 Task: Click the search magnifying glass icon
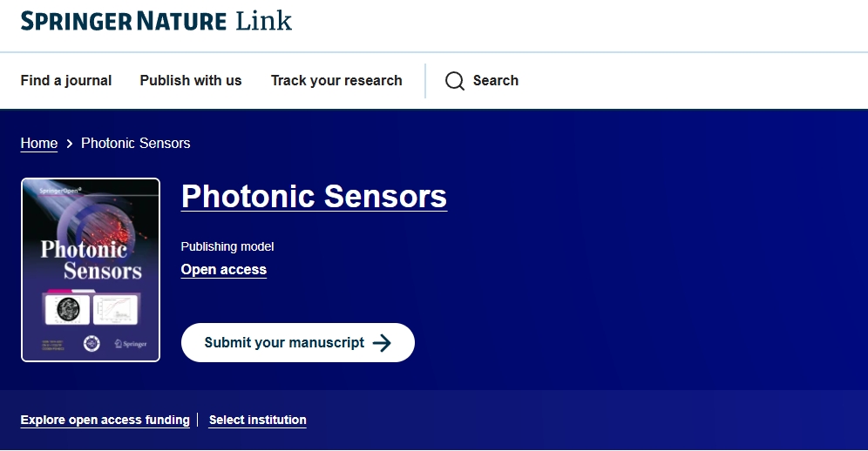pos(455,81)
